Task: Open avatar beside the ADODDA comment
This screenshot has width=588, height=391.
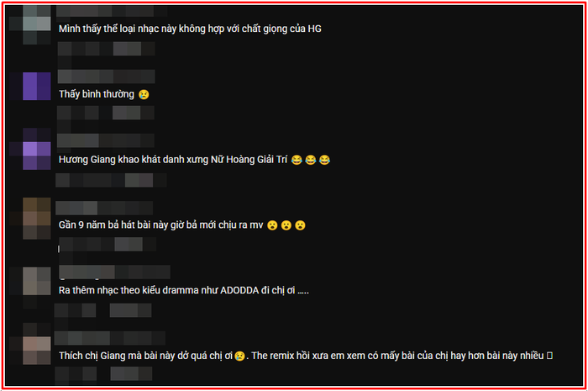Action: (x=37, y=281)
